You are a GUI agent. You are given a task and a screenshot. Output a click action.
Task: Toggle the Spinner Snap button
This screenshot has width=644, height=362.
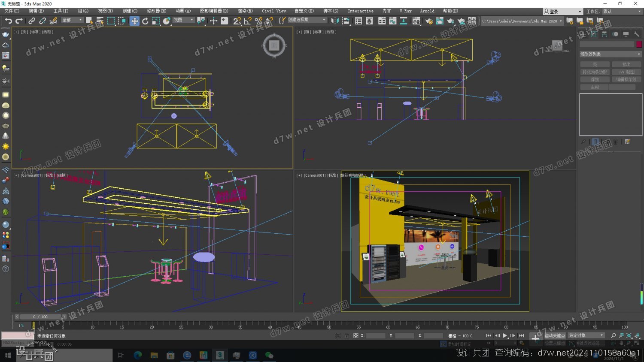[269, 21]
